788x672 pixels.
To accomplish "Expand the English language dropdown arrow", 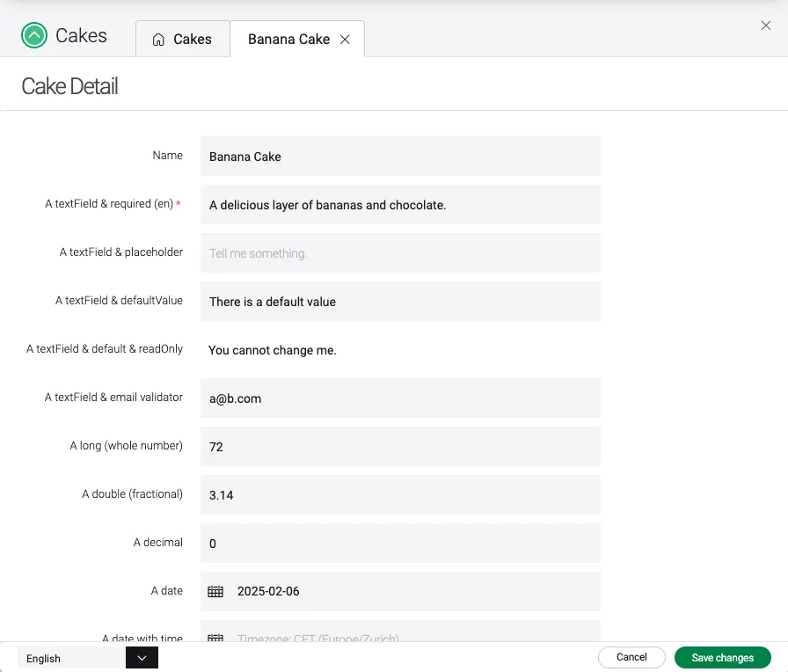I will coord(142,658).
